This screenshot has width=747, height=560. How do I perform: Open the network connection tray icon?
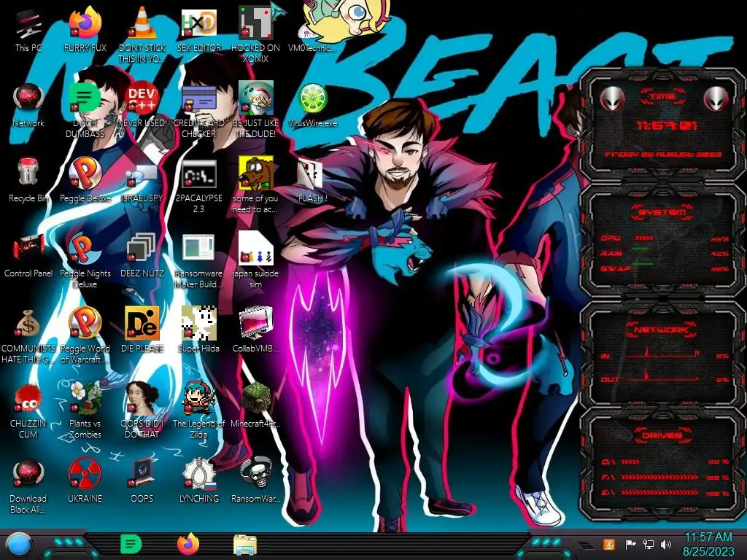(x=649, y=544)
